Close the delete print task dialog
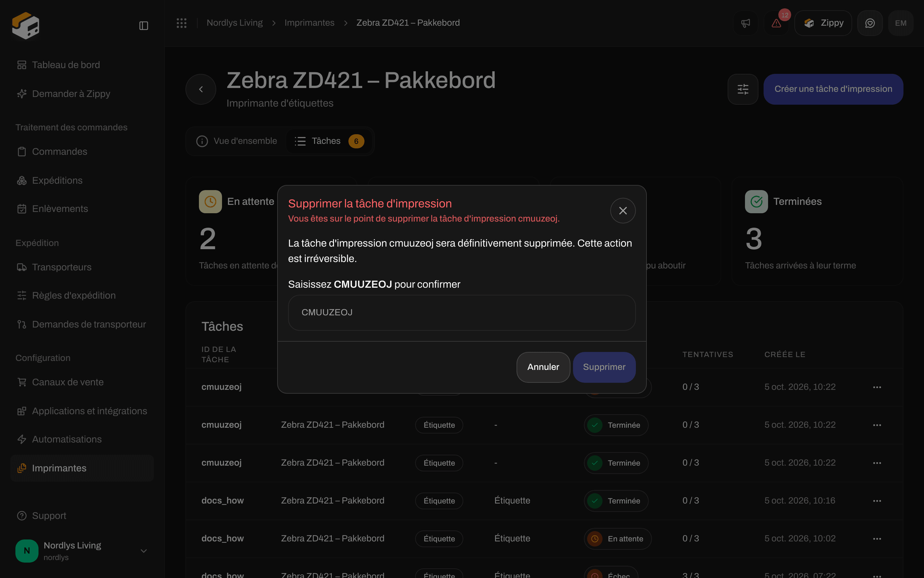 (x=623, y=211)
